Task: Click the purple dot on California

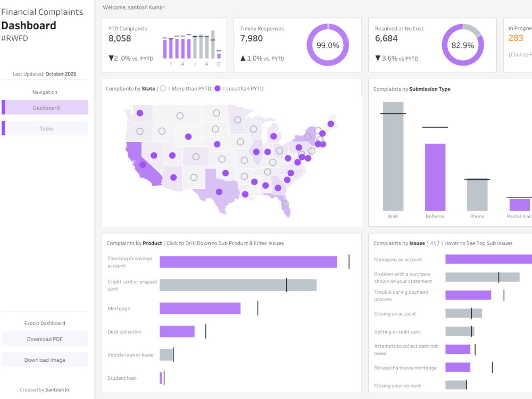Action: tap(142, 164)
